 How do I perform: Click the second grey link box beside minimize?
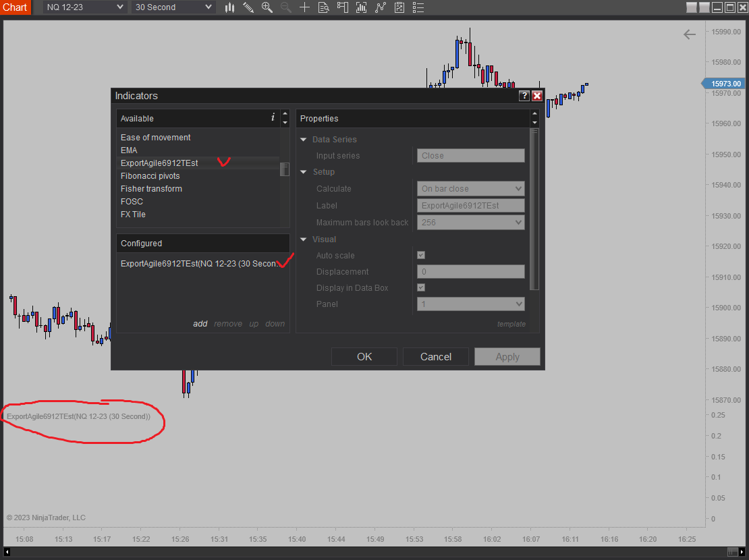pos(704,7)
